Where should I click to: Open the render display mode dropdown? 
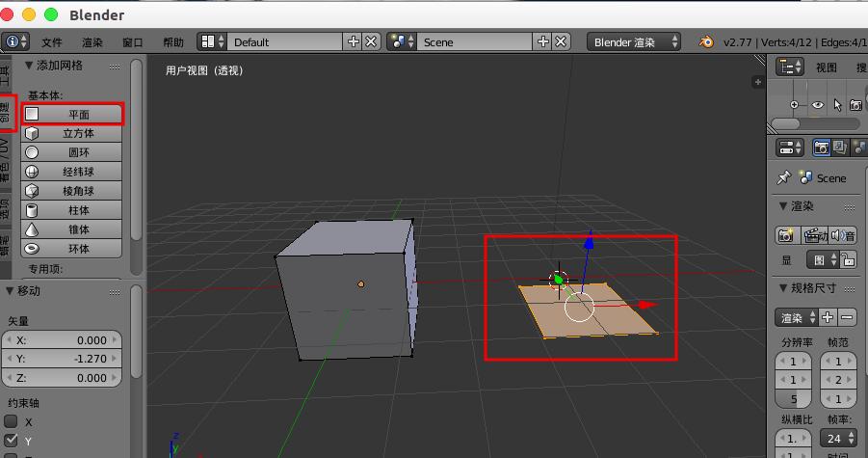pos(823,259)
